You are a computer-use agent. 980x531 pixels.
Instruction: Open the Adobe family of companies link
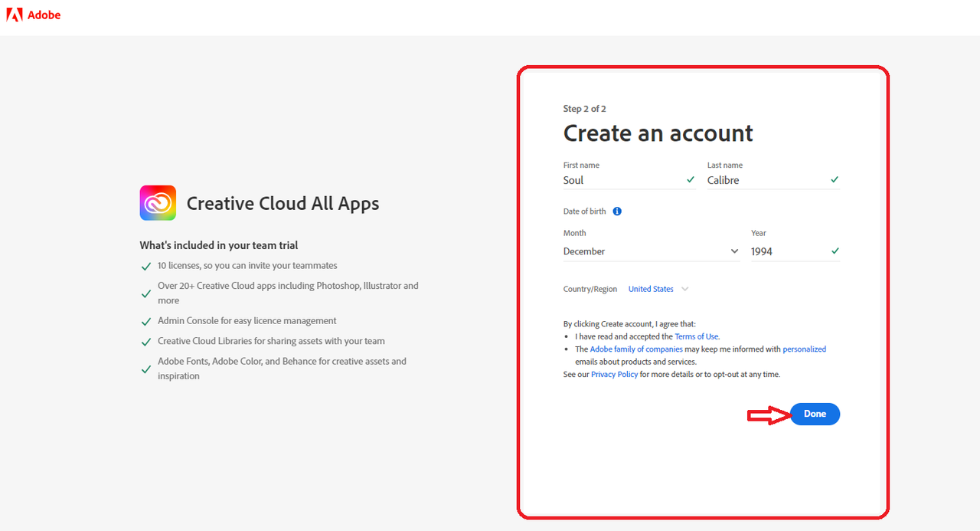point(636,349)
